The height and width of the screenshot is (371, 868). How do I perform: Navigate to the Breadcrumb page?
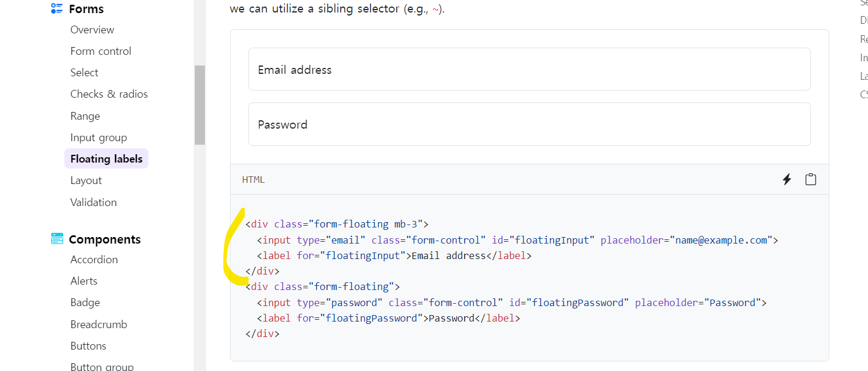tap(99, 325)
